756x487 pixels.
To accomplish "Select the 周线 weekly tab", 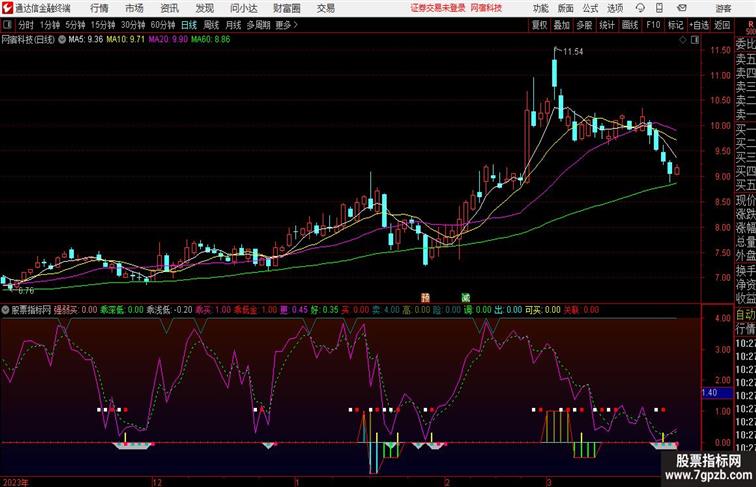I will [x=211, y=25].
